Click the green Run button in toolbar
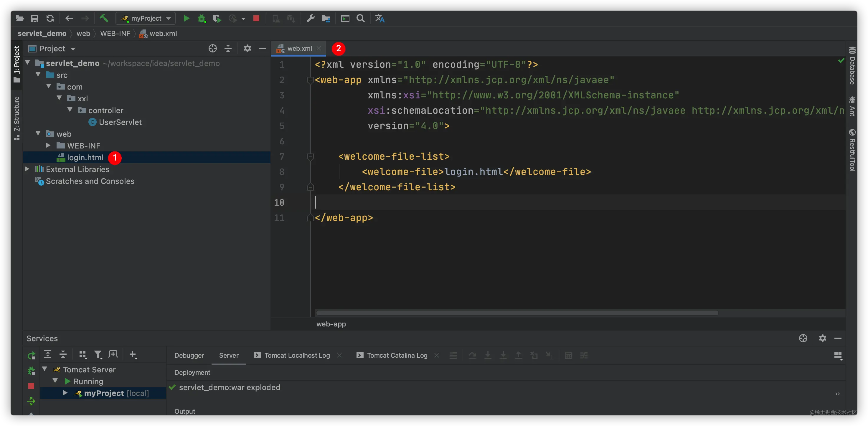The image size is (868, 426). pyautogui.click(x=186, y=19)
